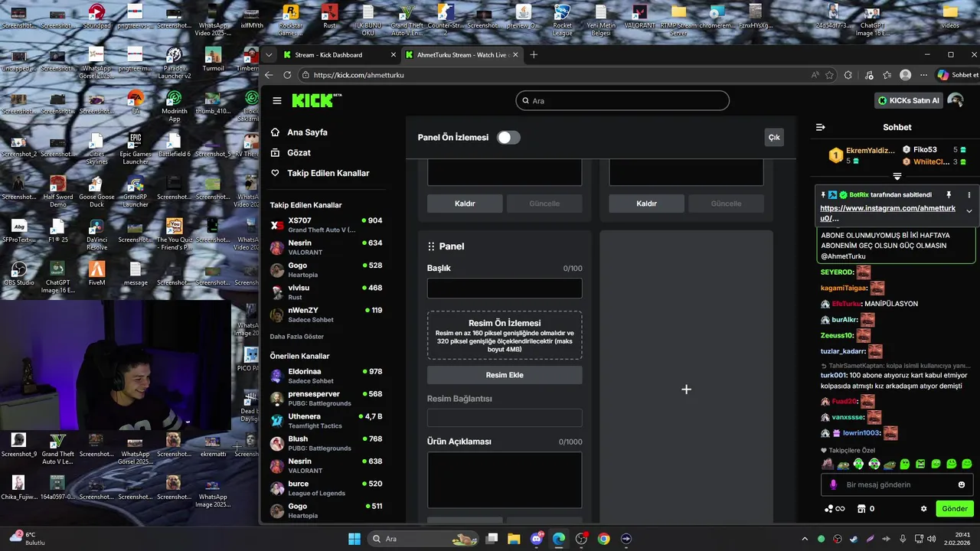Open Chrome from the taskbar
Image resolution: width=980 pixels, height=551 pixels.
coord(603,539)
